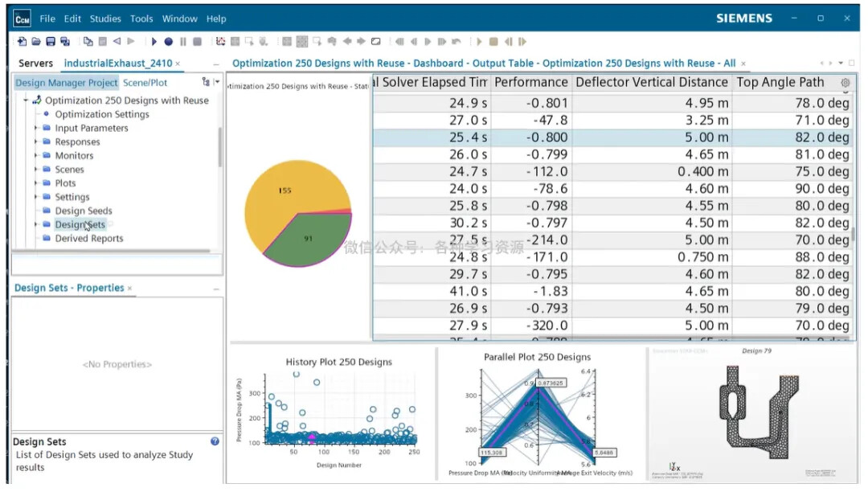Expand the Responses folder node
This screenshot has height=496, width=868.
pos(36,141)
